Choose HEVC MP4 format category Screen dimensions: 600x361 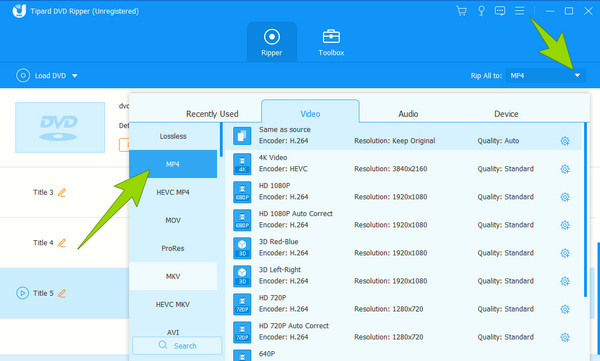(173, 192)
